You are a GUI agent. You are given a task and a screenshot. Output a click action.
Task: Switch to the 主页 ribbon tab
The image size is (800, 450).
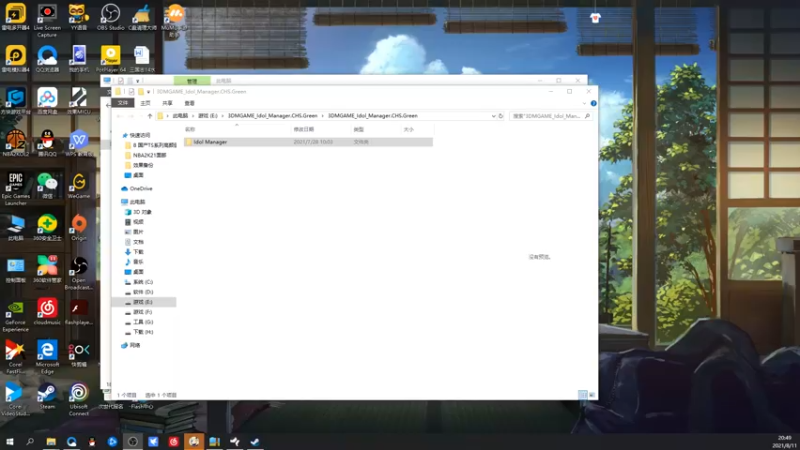click(145, 103)
